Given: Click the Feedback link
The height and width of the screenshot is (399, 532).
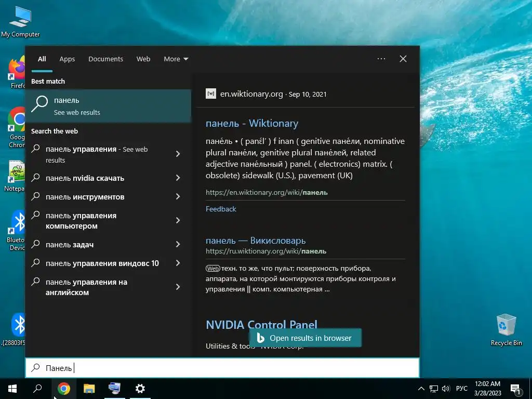Looking at the screenshot, I should coord(221,209).
